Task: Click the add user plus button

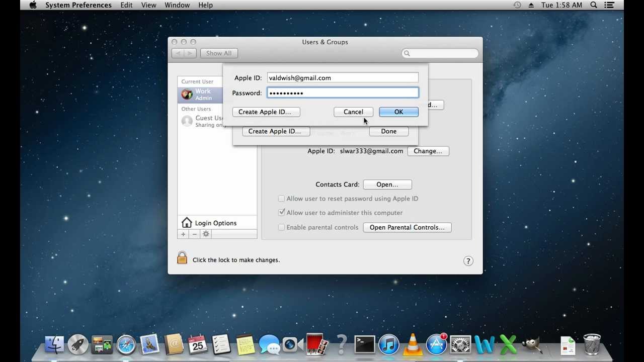Action: click(183, 234)
